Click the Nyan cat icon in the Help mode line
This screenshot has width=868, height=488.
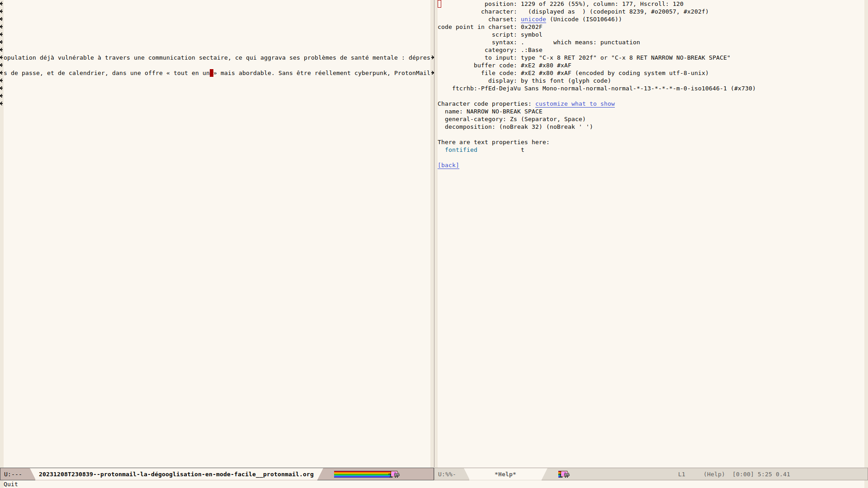(x=564, y=474)
